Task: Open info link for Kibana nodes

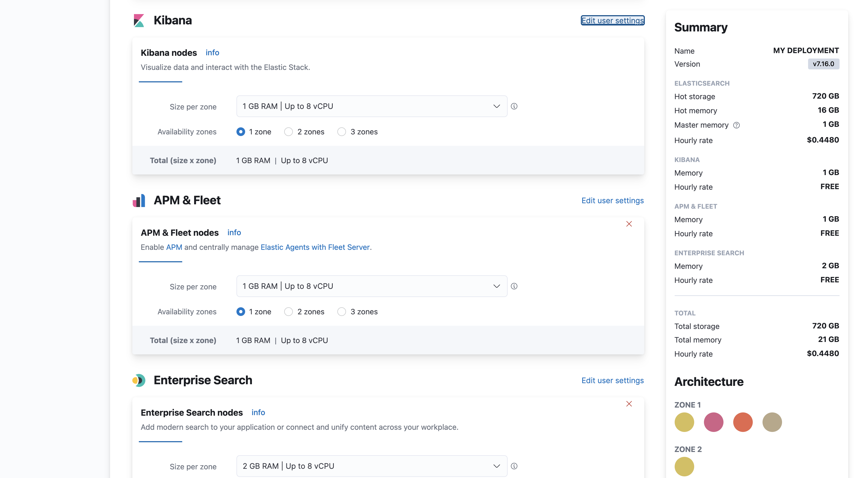Action: click(212, 53)
